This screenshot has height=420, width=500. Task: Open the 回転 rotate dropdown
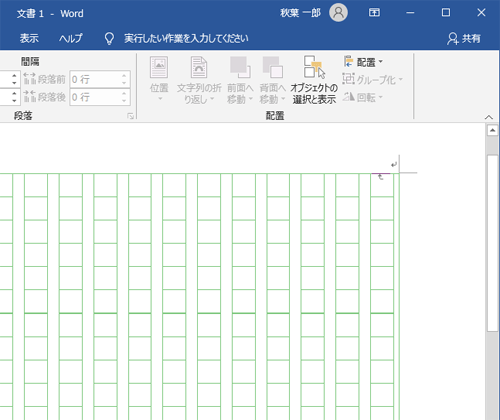pyautogui.click(x=363, y=97)
